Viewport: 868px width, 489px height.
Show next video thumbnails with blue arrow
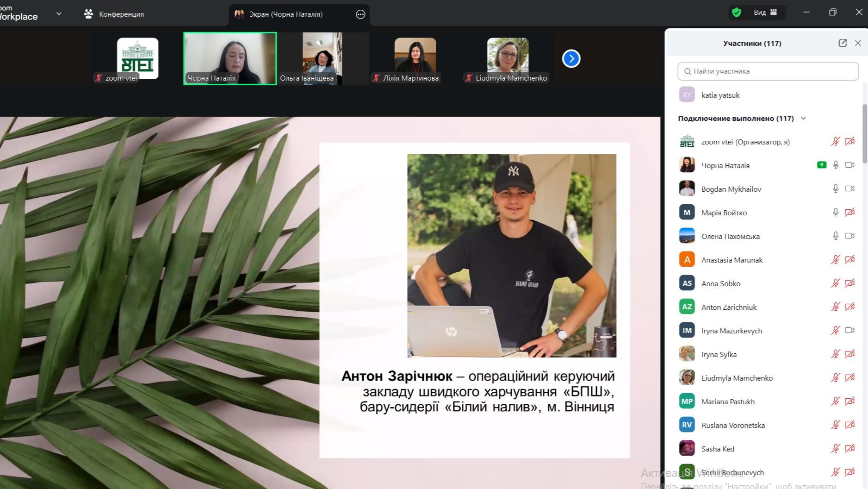pos(571,59)
